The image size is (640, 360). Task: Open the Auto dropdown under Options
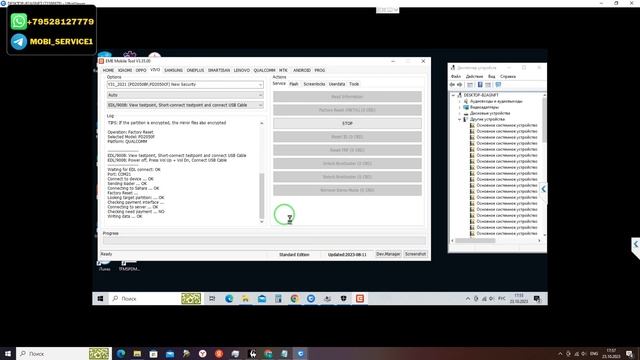point(260,95)
